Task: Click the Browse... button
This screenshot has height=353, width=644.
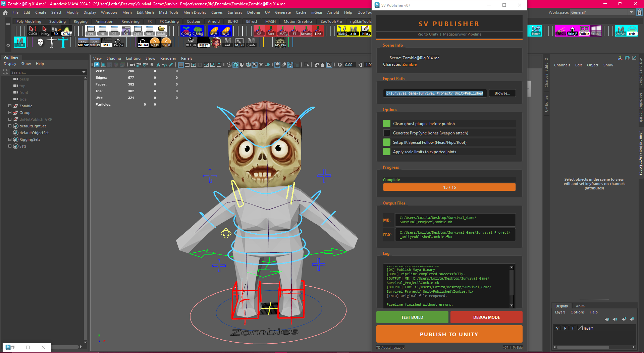Action: pyautogui.click(x=502, y=93)
